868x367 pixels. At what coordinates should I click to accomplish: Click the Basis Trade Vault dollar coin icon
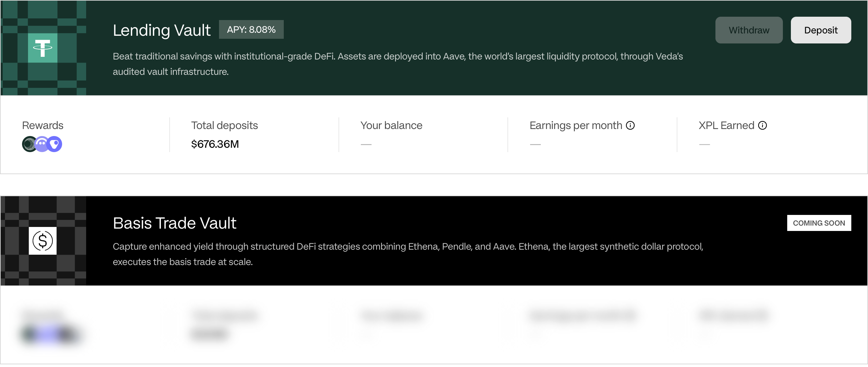pyautogui.click(x=42, y=241)
